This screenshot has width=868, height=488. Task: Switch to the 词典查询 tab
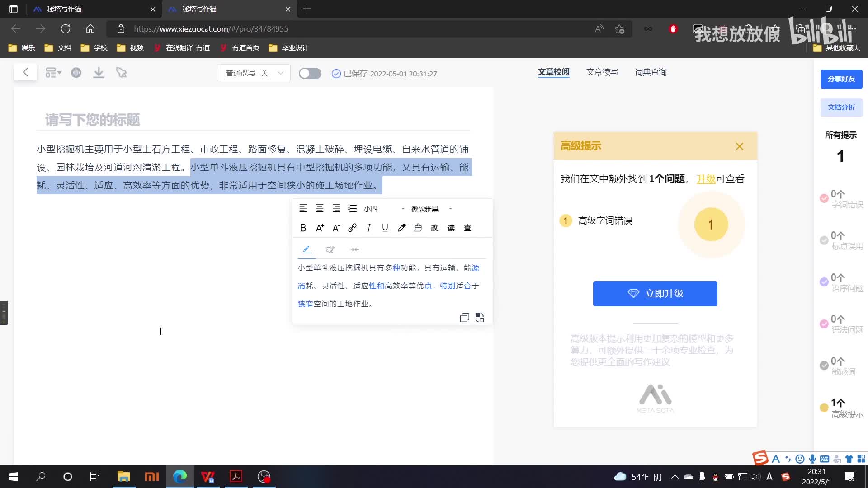click(650, 72)
